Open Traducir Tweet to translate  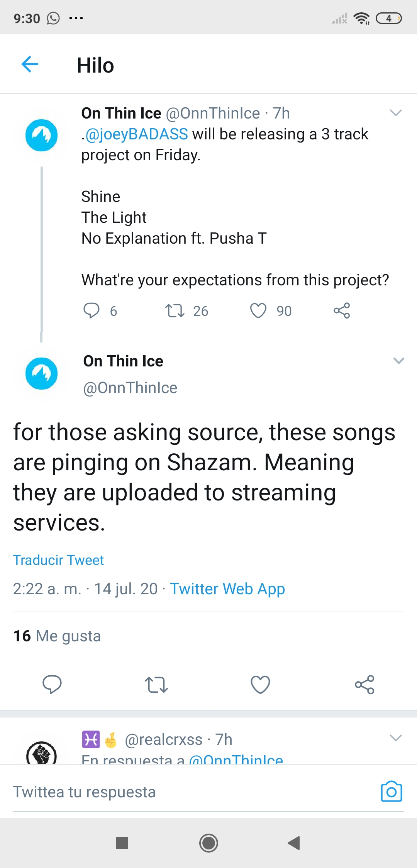click(x=58, y=560)
